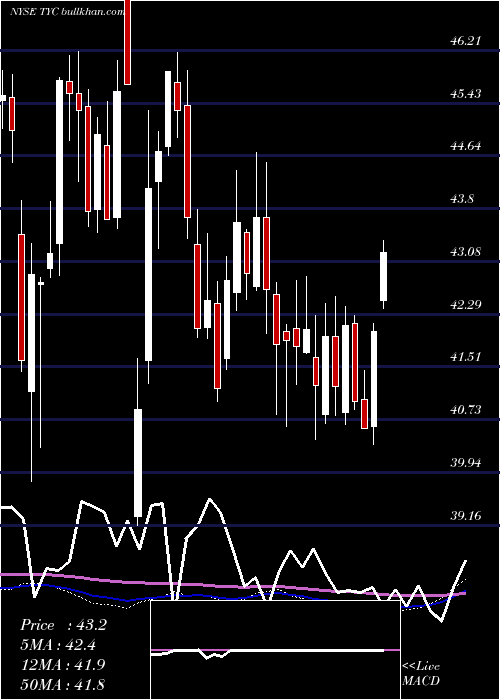
Task: Click the 39.16 price axis label
Action: point(466,516)
